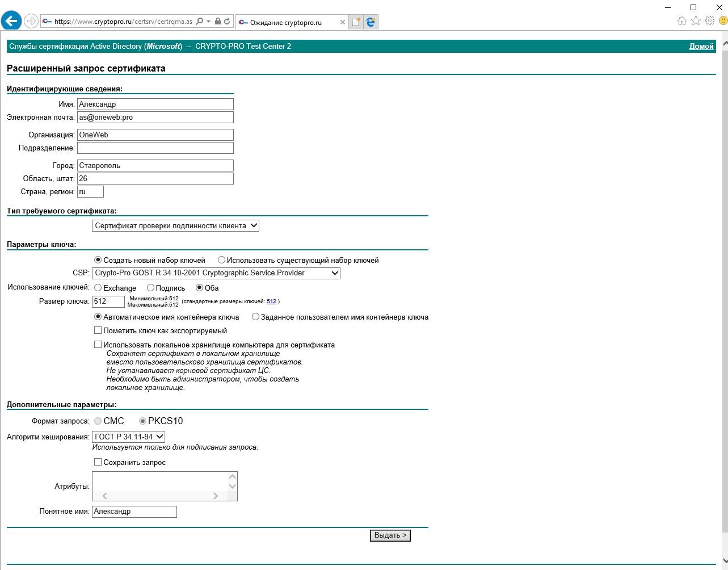Click the "Расширенный запрос сертификата" heading
Viewport: 728px width, 570px height.
coord(86,69)
